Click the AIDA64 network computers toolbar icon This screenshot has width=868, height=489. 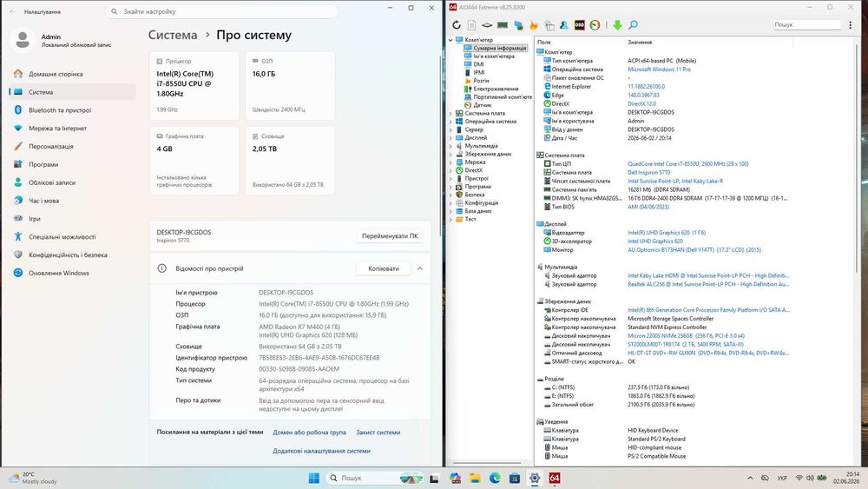[x=518, y=25]
